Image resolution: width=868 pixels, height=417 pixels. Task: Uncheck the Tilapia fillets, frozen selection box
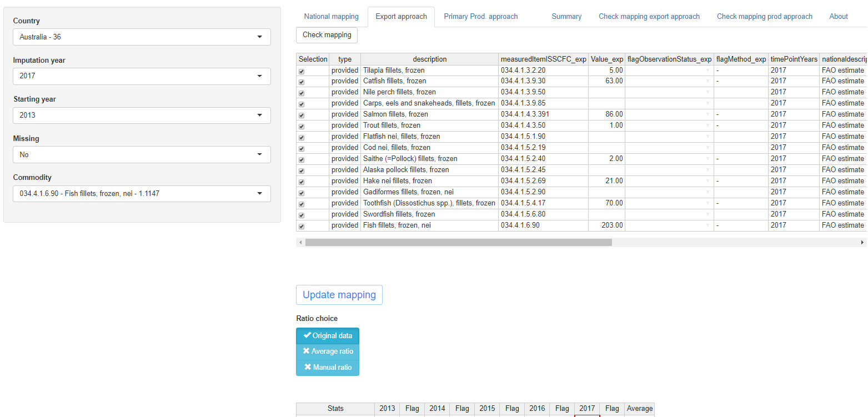pyautogui.click(x=302, y=72)
